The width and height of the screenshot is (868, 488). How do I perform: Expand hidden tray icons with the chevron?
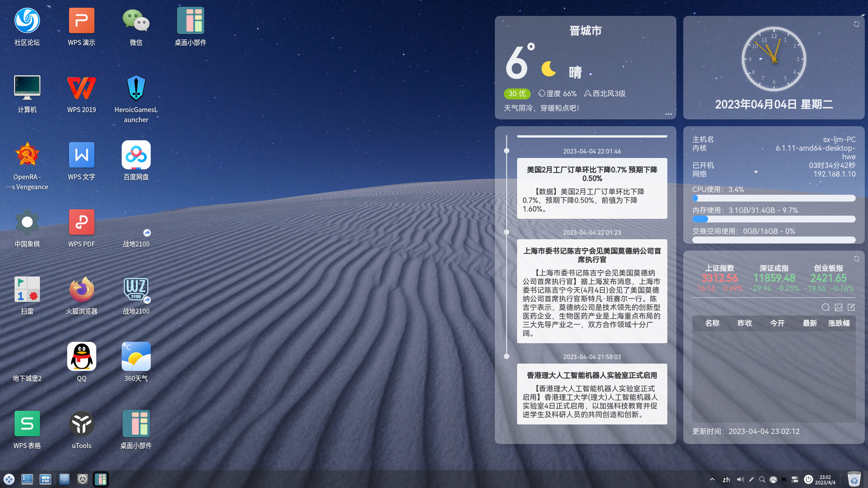(x=712, y=479)
